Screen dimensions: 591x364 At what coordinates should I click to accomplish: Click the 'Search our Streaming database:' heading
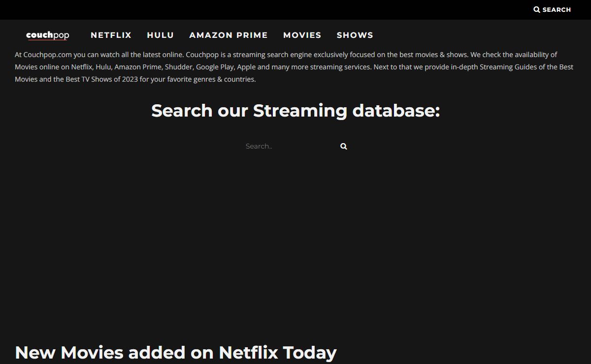coord(295,111)
